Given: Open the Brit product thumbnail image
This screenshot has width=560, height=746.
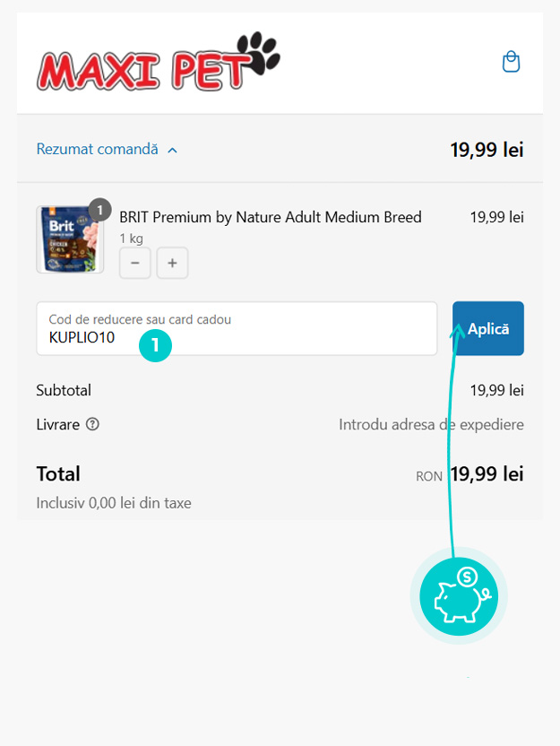Looking at the screenshot, I should pyautogui.click(x=69, y=239).
